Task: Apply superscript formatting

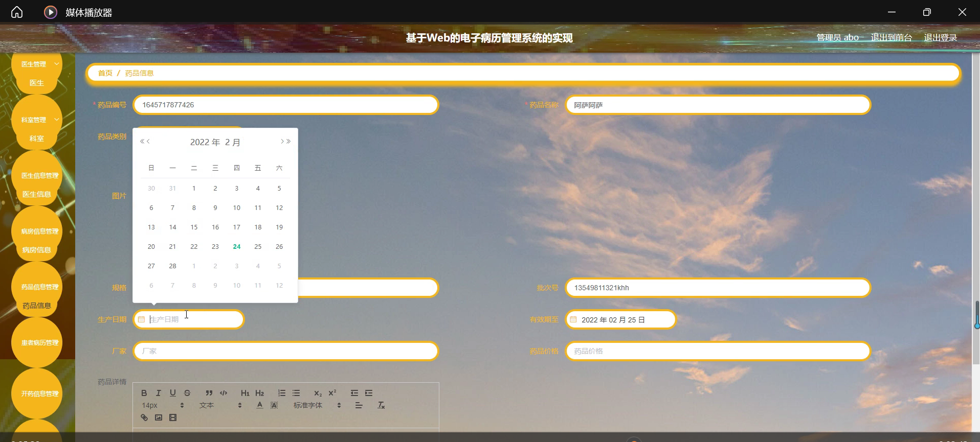Action: pyautogui.click(x=332, y=393)
